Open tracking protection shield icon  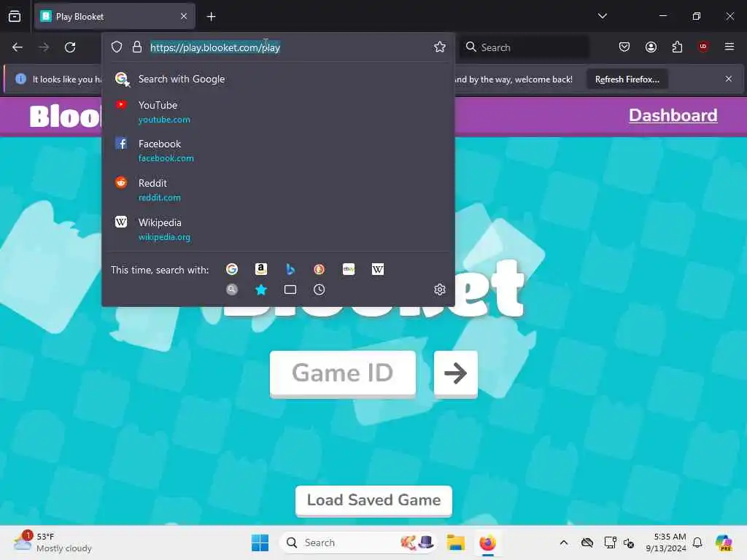pyautogui.click(x=117, y=47)
